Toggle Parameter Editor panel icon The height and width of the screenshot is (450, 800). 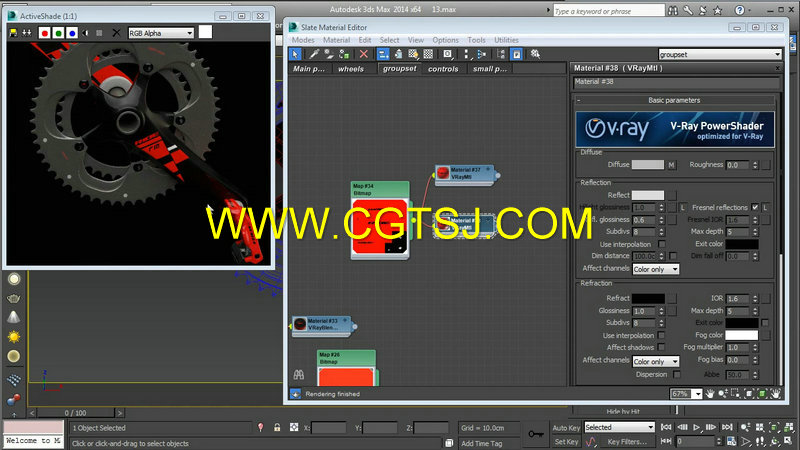pyautogui.click(x=516, y=54)
